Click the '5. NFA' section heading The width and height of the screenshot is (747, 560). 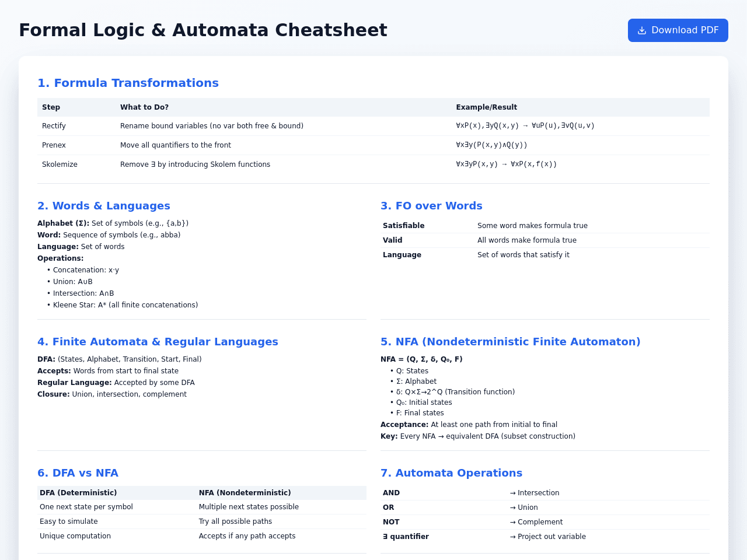(510, 342)
